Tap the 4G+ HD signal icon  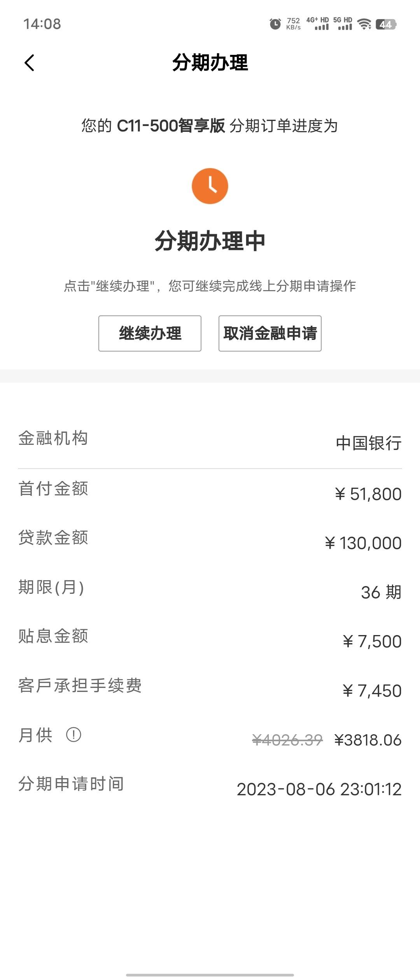pos(318,23)
